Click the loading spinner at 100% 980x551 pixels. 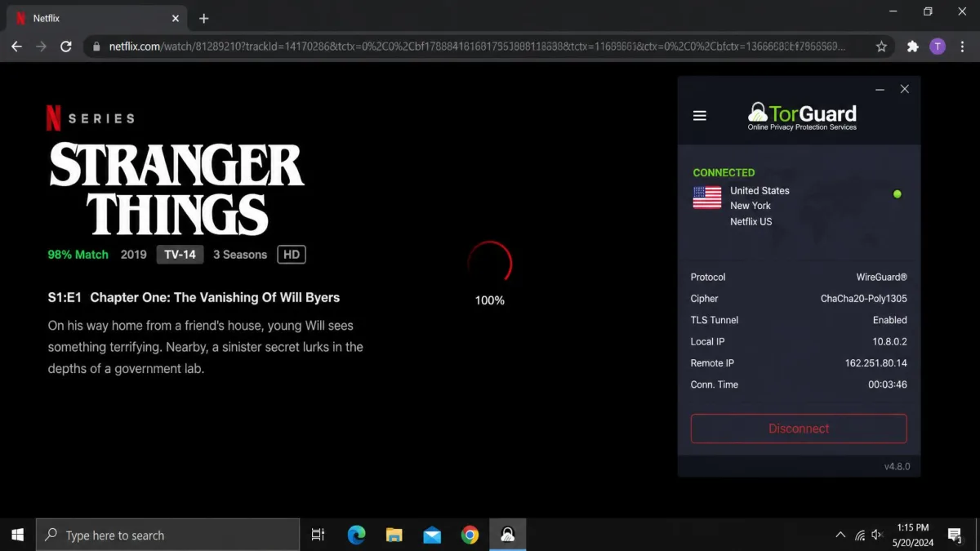(489, 264)
